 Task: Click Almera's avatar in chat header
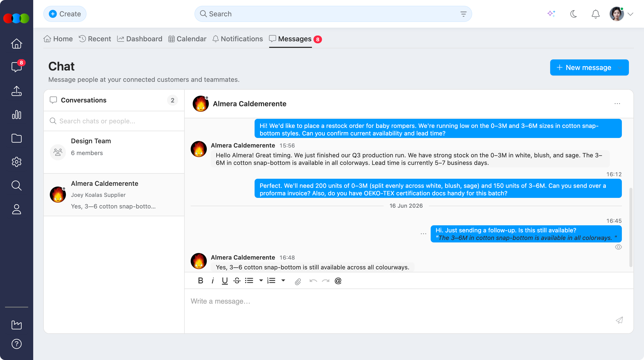[x=201, y=104]
